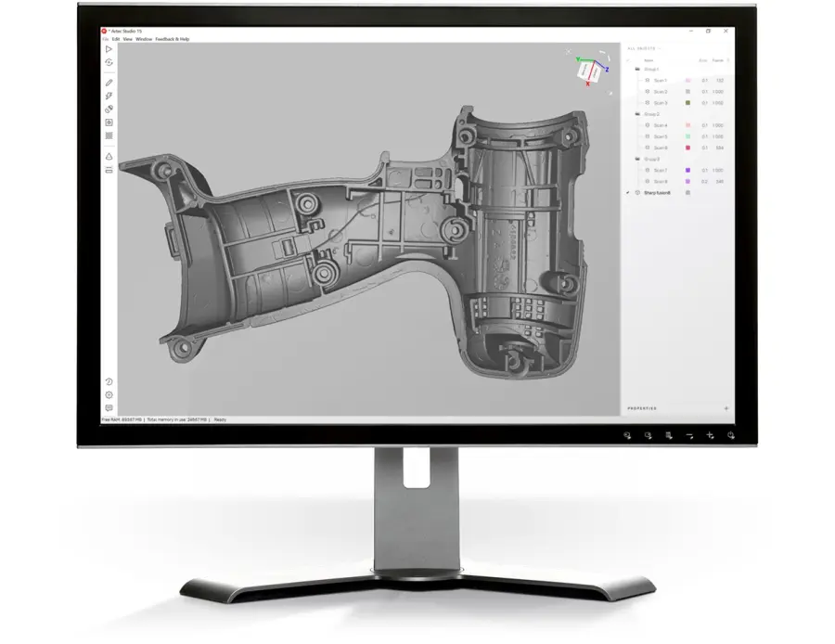Start scanning with the Play icon

coord(110,49)
